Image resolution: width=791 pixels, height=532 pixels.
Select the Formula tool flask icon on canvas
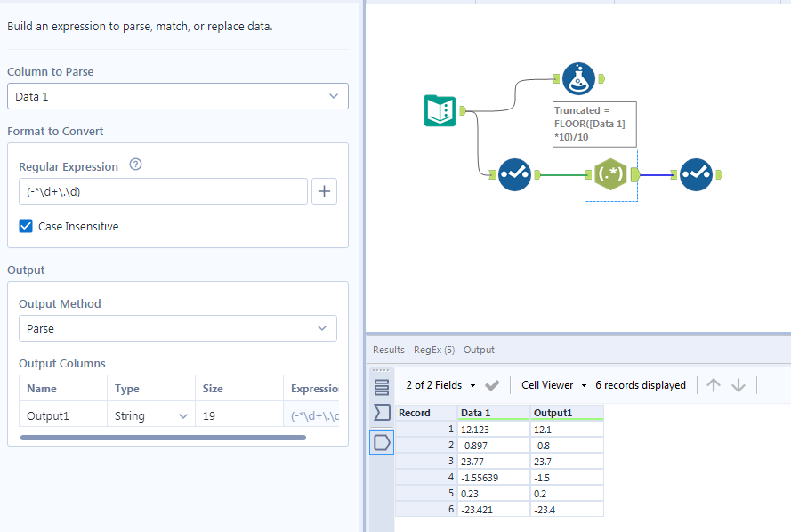[x=579, y=79]
